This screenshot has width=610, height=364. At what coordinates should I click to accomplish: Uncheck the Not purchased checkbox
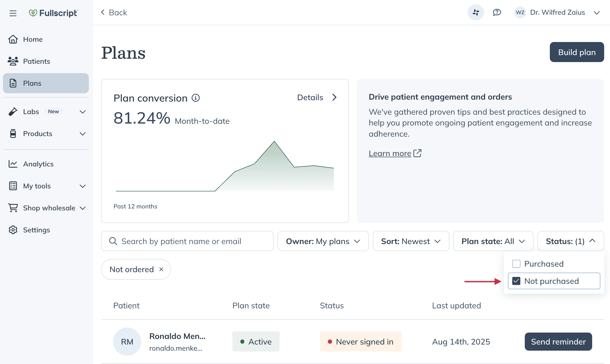tap(516, 281)
